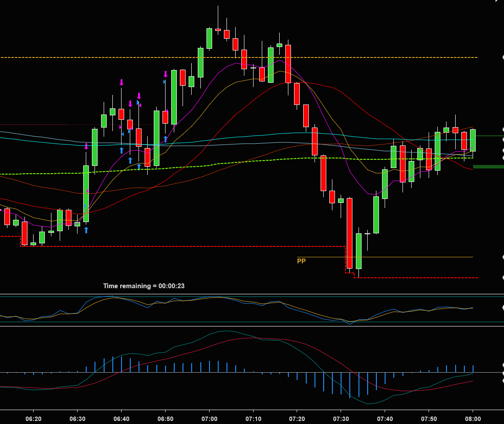Viewport: 504px width, 424px height.
Task: Select the 07:30 time axis label
Action: 341,419
